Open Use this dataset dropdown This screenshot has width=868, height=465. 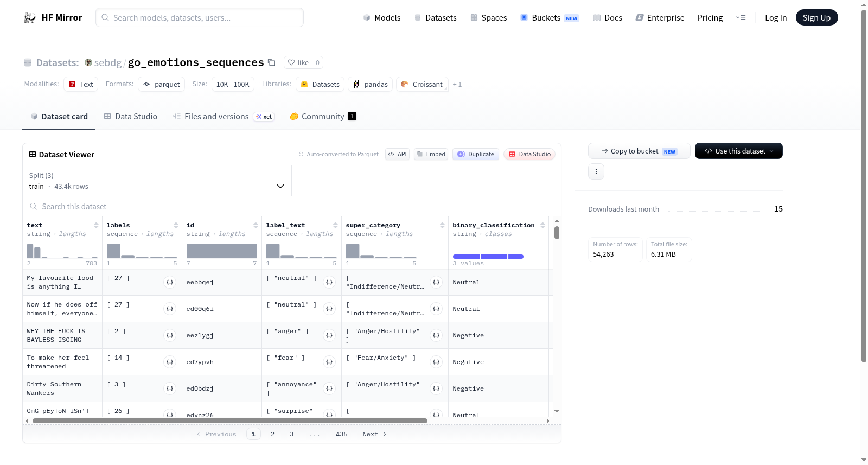tap(739, 151)
